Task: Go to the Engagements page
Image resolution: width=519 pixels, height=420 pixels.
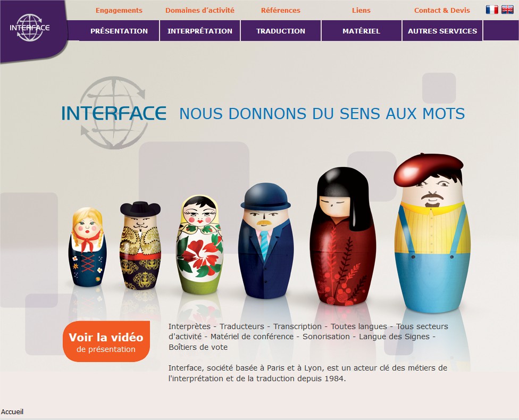Action: click(119, 10)
